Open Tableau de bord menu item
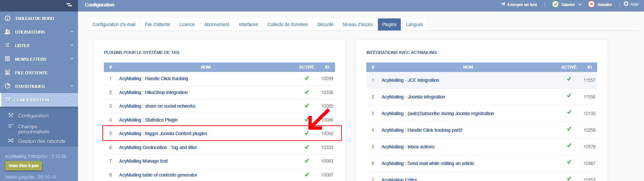Screen dimensions: 644x181 pyautogui.click(x=34, y=18)
